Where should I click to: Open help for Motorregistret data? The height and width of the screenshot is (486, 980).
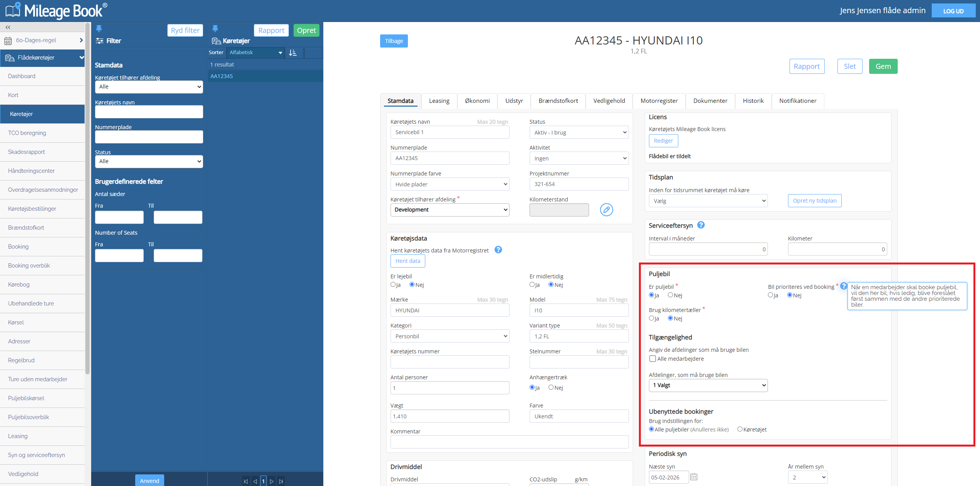click(498, 250)
